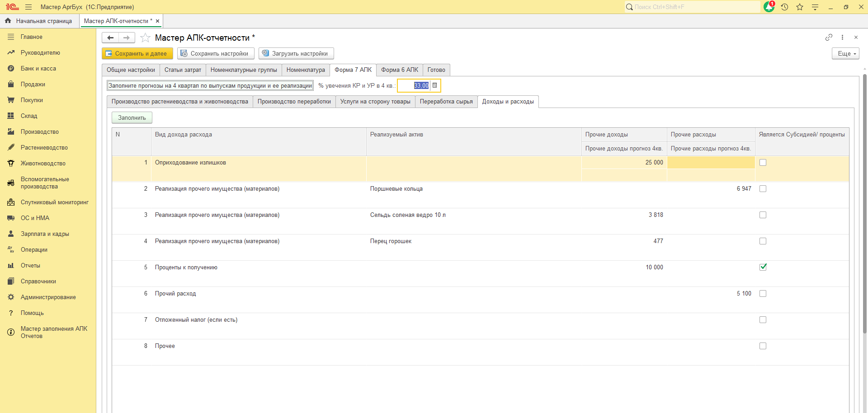Screen dimensions: 868x413
Task: Switch to Общие настройки tab
Action: (x=131, y=70)
